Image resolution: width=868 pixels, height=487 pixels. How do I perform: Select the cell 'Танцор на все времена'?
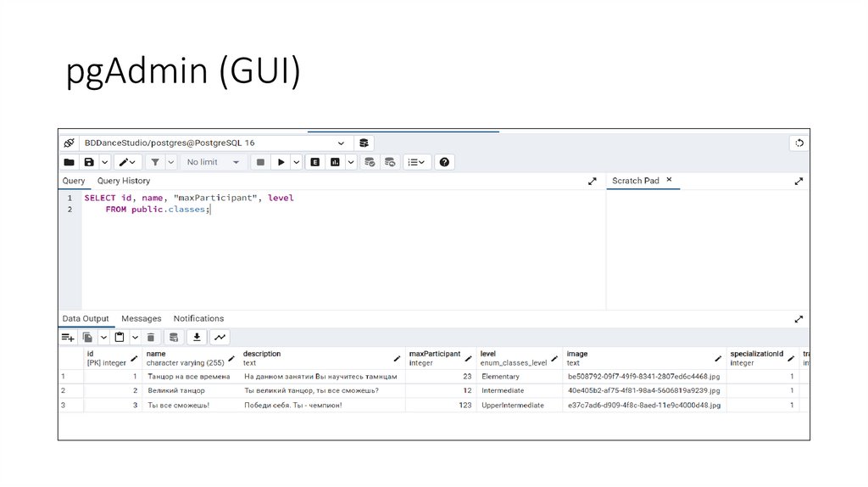pyautogui.click(x=189, y=377)
